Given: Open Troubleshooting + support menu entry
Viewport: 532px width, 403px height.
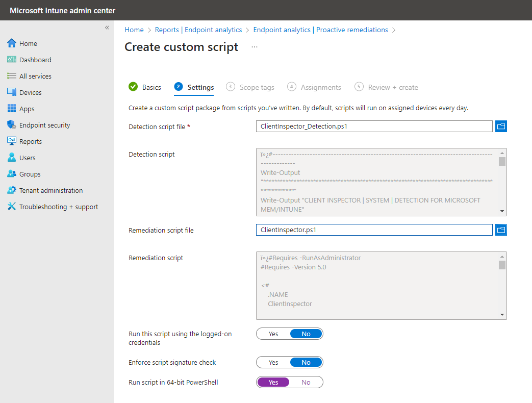Looking at the screenshot, I should tap(58, 207).
